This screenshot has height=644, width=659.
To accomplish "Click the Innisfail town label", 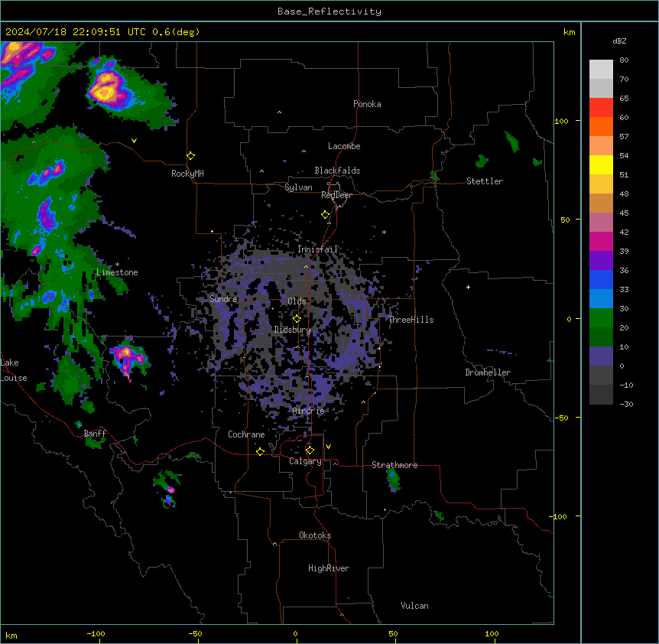I will pos(318,249).
